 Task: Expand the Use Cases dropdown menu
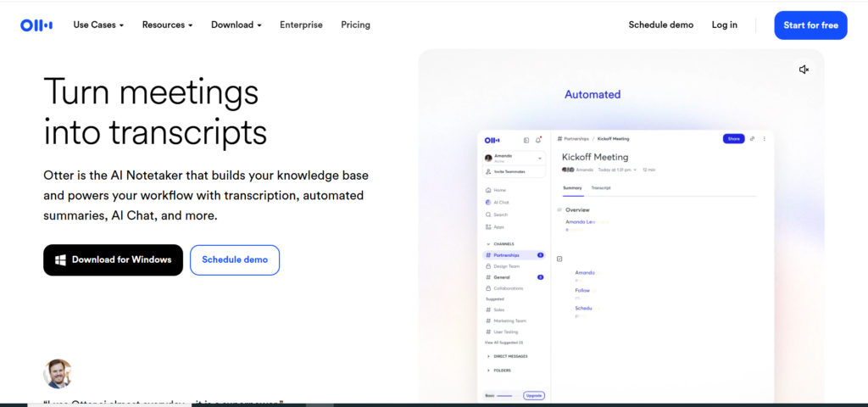(x=98, y=25)
